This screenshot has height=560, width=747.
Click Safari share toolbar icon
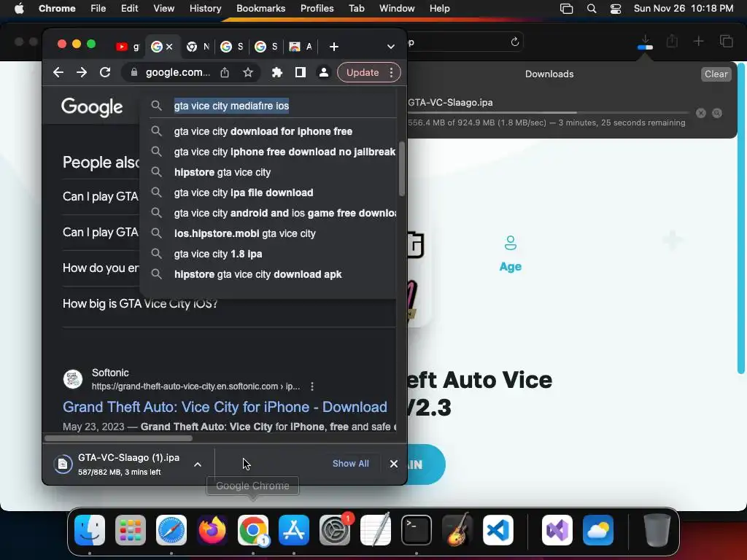pyautogui.click(x=672, y=42)
